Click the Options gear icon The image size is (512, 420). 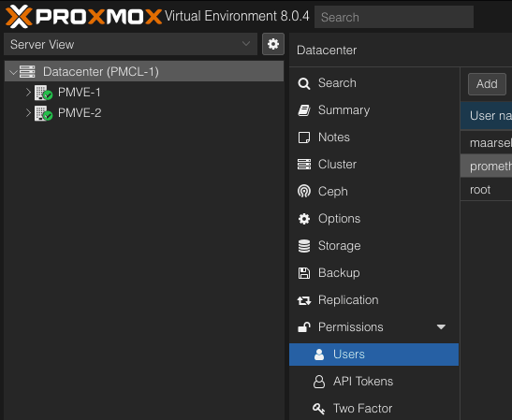click(x=304, y=219)
